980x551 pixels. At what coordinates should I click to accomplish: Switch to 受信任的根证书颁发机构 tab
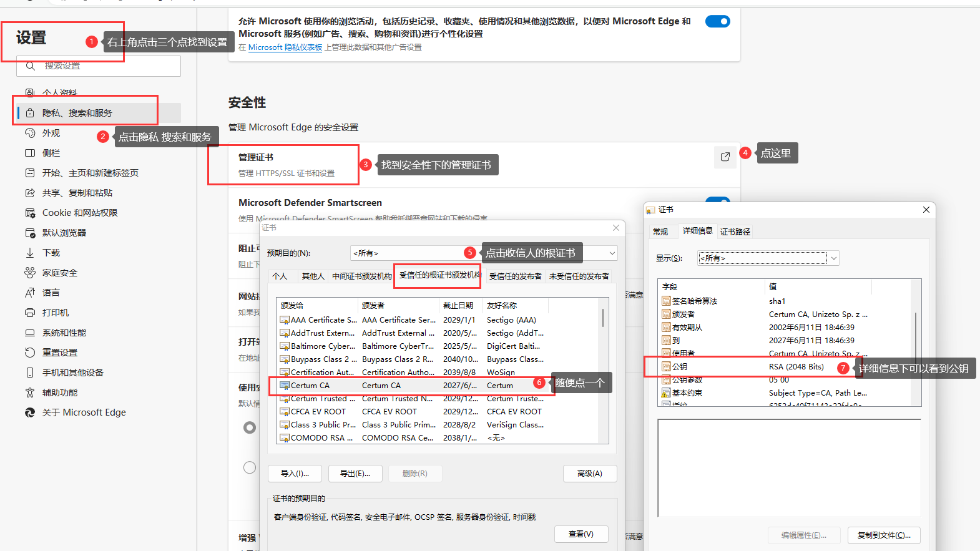click(439, 275)
